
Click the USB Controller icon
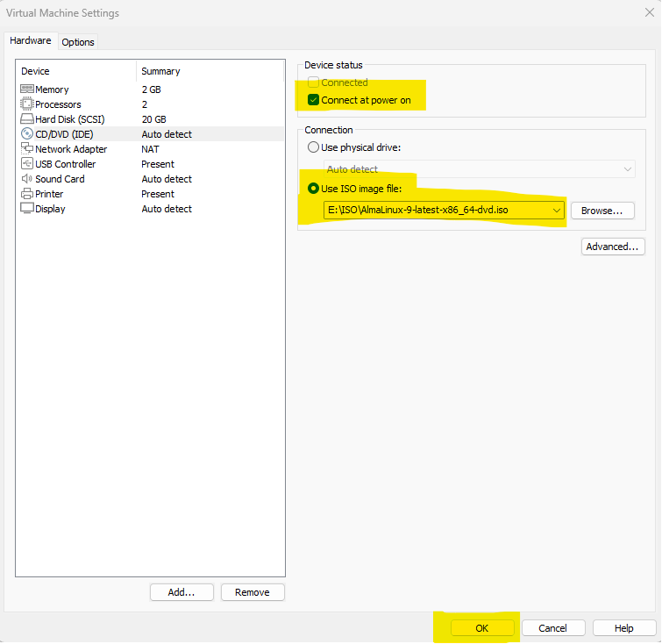27,164
